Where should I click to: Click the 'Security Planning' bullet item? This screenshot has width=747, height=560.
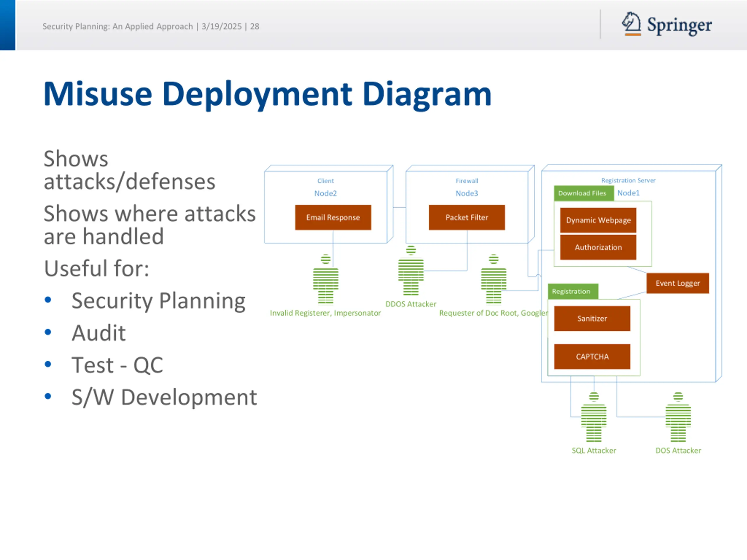point(158,301)
